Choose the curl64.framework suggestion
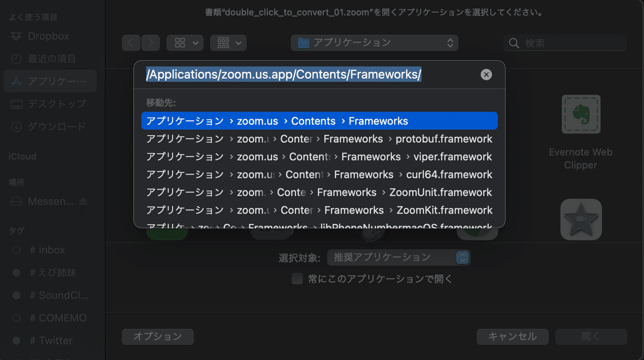This screenshot has width=644, height=360. pyautogui.click(x=319, y=174)
